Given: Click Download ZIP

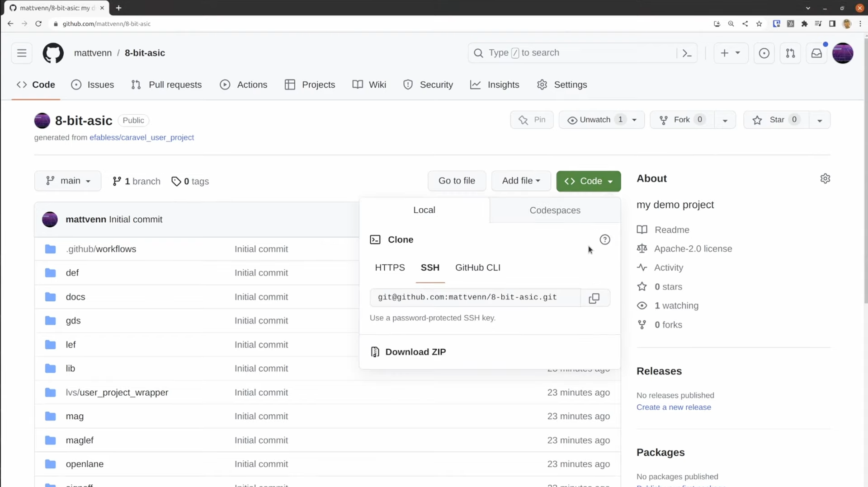Looking at the screenshot, I should pos(409,352).
